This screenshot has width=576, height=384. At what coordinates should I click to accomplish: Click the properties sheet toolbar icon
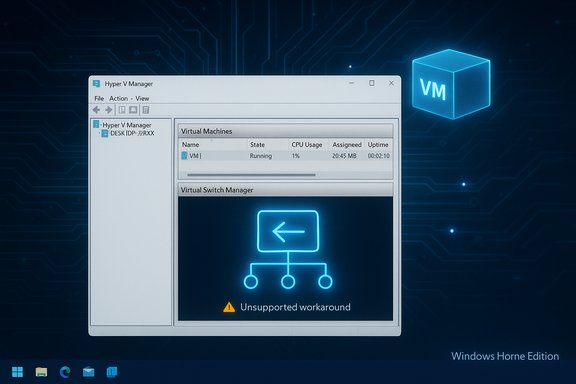point(146,110)
